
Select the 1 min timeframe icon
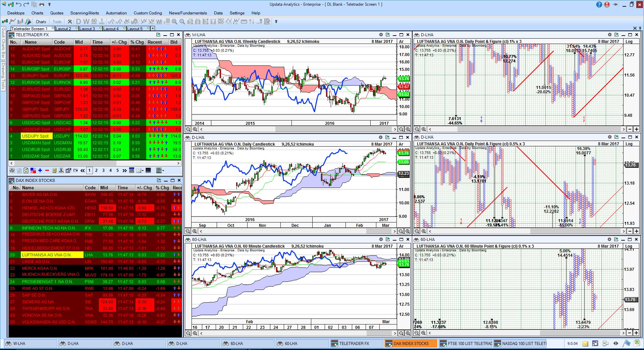coord(102,21)
